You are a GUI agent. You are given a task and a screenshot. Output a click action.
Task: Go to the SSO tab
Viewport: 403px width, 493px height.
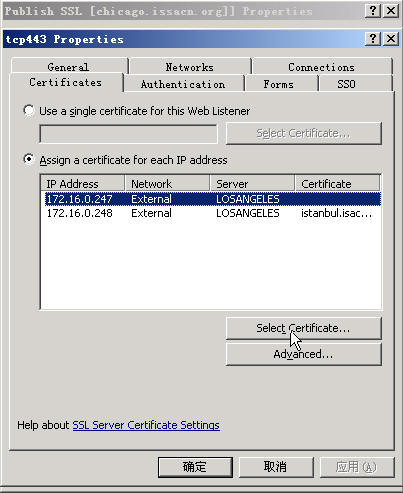pos(346,84)
